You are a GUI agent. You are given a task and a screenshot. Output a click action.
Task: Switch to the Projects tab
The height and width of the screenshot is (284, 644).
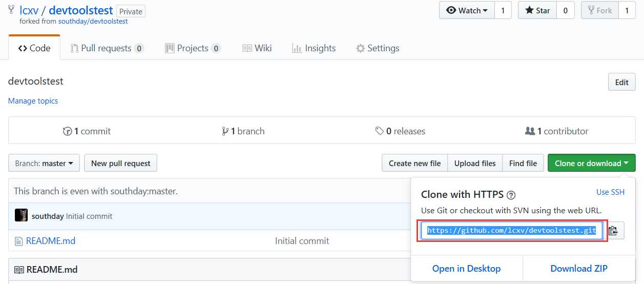[193, 48]
